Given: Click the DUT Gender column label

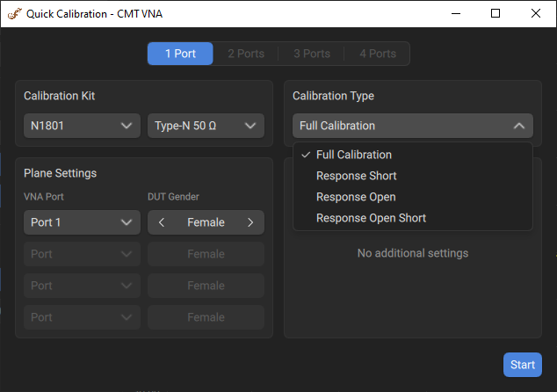Looking at the screenshot, I should pyautogui.click(x=173, y=197).
